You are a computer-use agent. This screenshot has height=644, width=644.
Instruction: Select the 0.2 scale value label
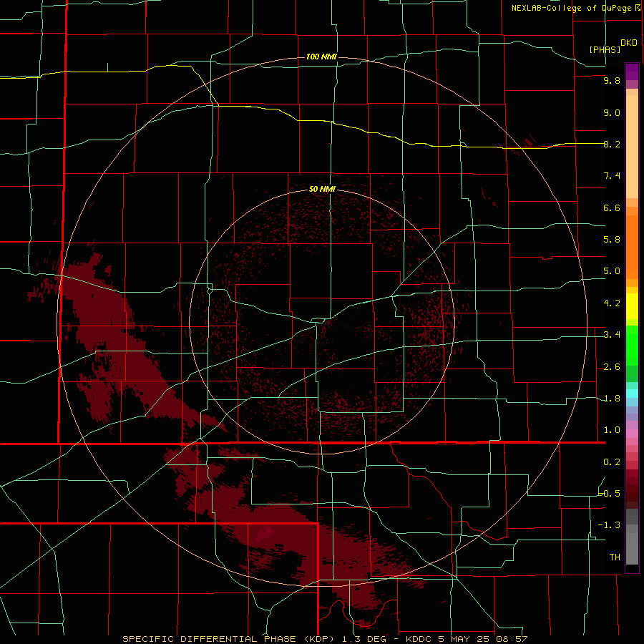pos(612,462)
